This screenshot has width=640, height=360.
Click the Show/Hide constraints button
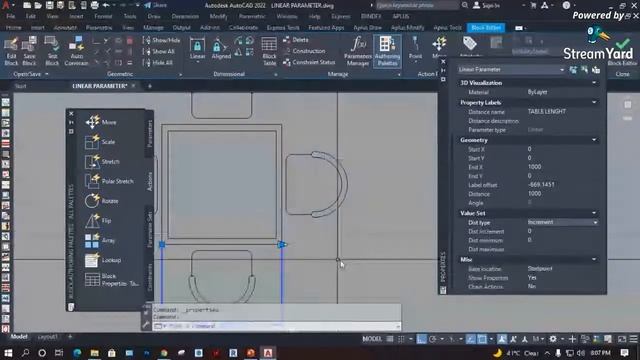pyautogui.click(x=161, y=40)
